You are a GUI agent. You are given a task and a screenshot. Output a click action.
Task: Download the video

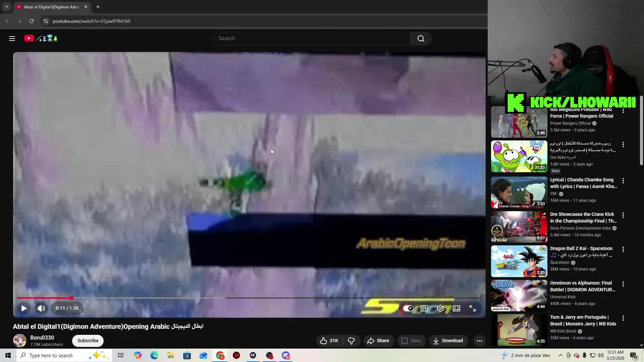pyautogui.click(x=448, y=340)
